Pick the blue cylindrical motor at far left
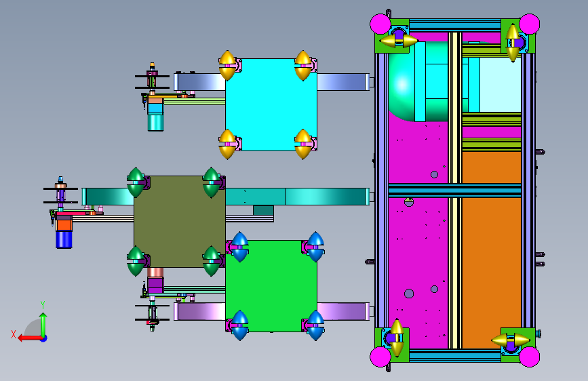Image resolution: width=588 pixels, height=381 pixels. pyautogui.click(x=64, y=239)
